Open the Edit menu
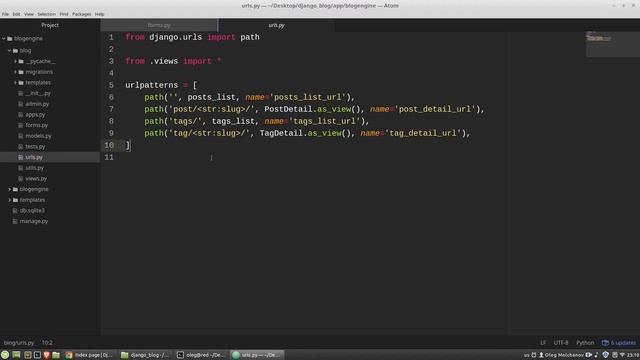Viewport: 640px width, 360px height. tap(16, 14)
